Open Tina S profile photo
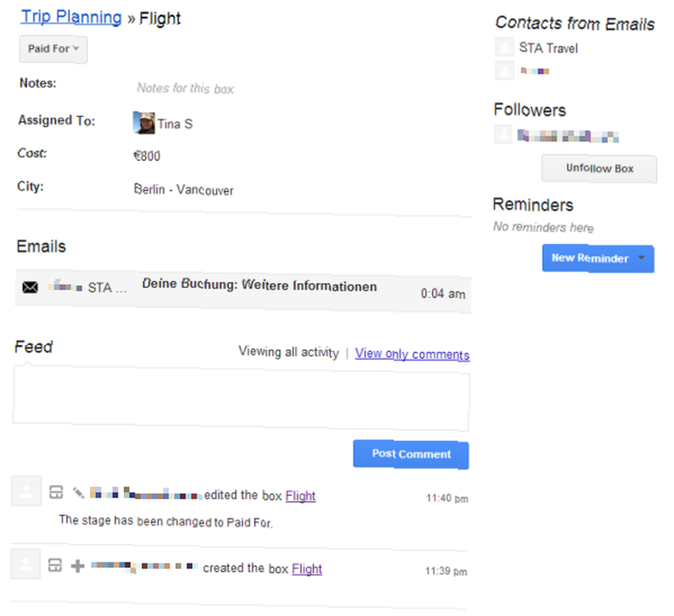674x616 pixels. coord(144,123)
